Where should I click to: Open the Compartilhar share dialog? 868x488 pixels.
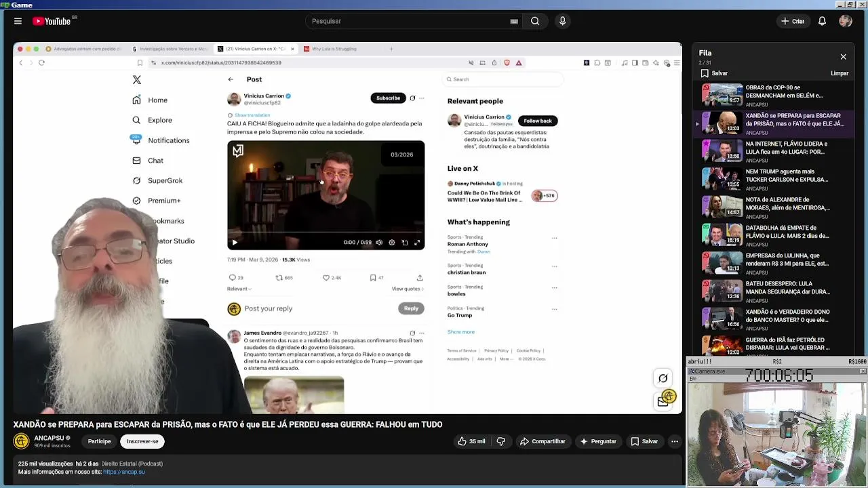[542, 441]
